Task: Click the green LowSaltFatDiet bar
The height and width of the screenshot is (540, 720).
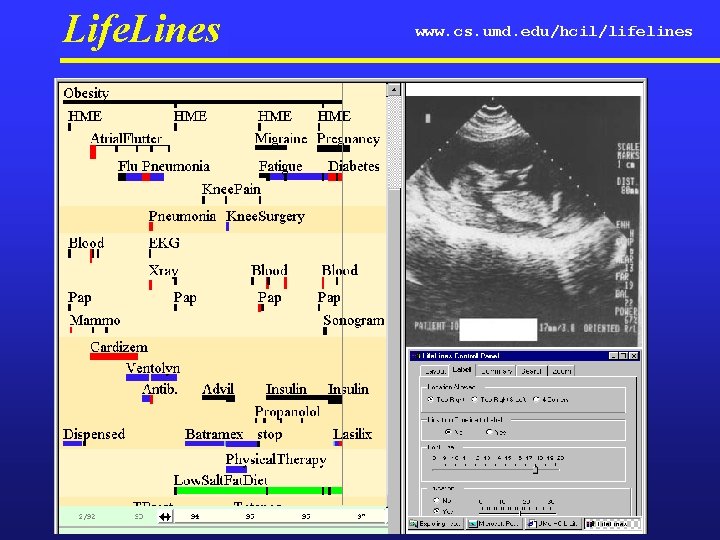Action: tap(259, 491)
